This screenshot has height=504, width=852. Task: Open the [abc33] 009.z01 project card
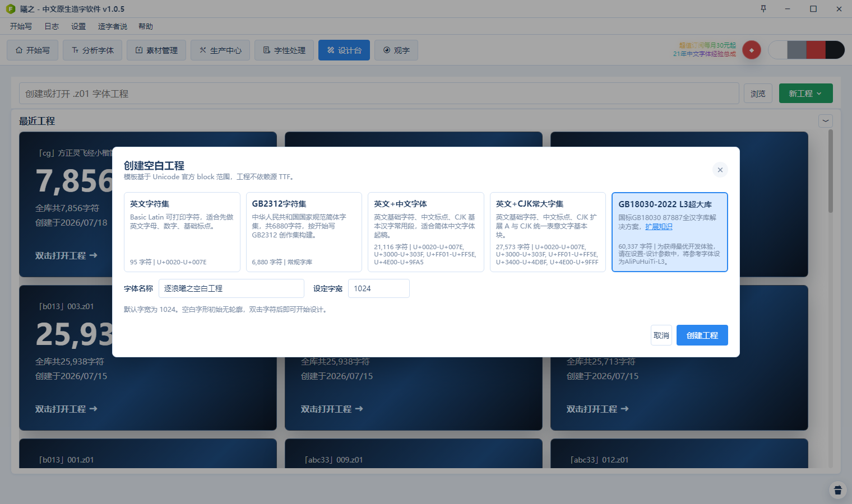click(x=414, y=454)
